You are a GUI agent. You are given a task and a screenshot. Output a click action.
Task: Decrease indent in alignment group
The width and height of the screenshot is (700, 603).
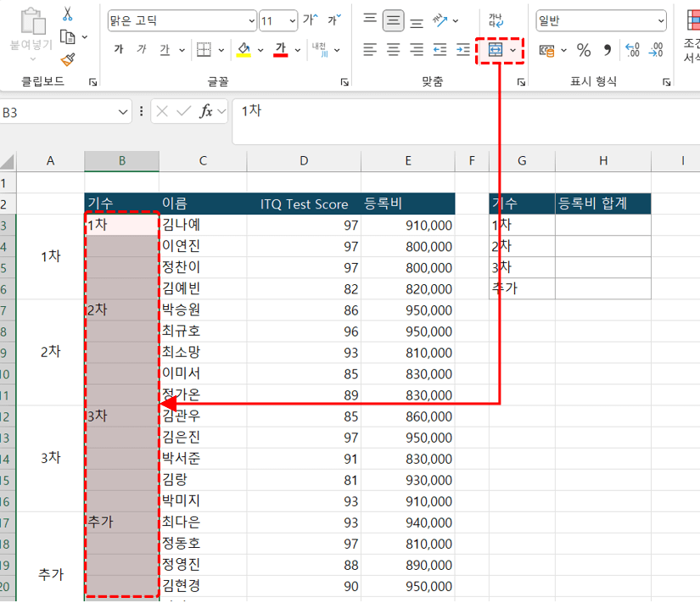point(440,49)
